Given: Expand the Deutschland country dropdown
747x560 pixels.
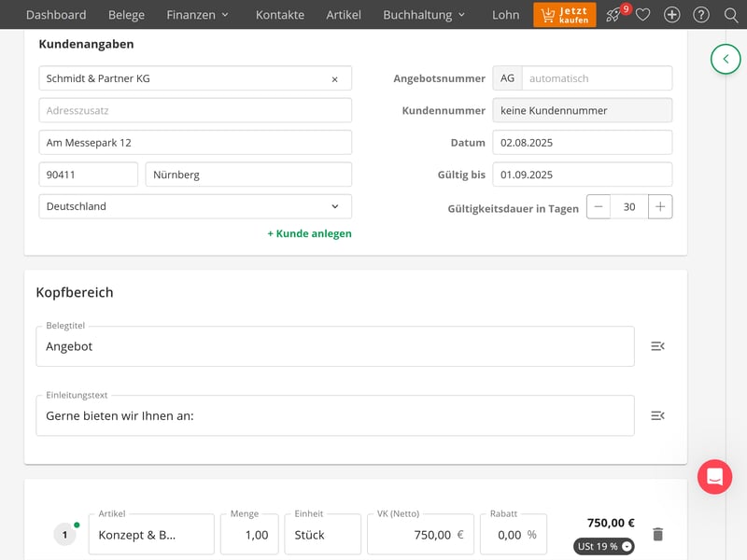Looking at the screenshot, I should [x=334, y=206].
